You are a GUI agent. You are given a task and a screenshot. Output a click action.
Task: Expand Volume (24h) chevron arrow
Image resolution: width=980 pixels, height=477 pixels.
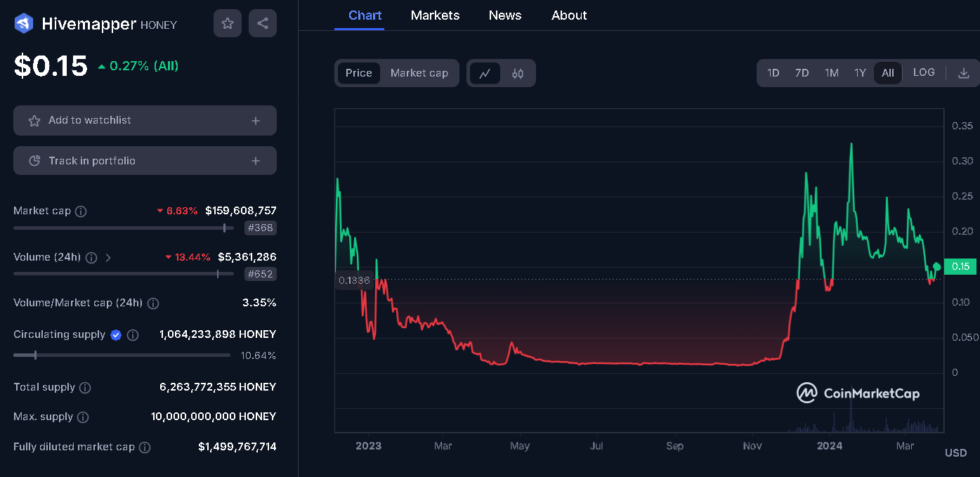point(108,258)
